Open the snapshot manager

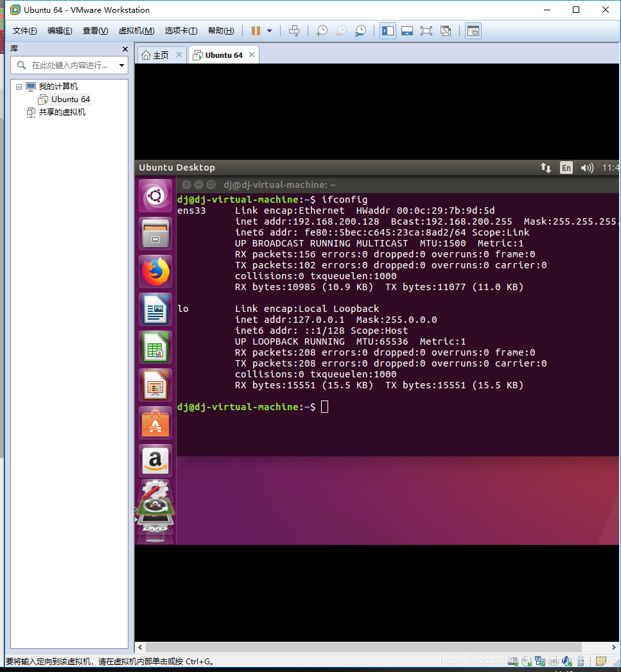pyautogui.click(x=361, y=31)
